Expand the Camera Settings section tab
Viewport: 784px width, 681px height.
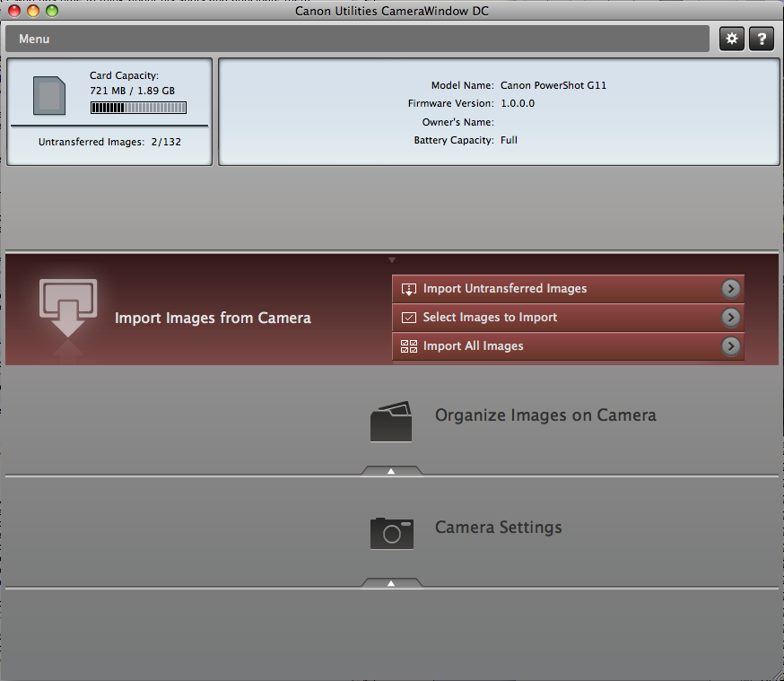391,583
